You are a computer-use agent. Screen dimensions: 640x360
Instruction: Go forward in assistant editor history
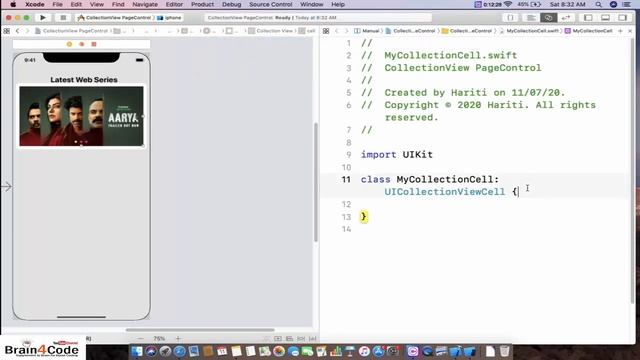click(x=347, y=31)
